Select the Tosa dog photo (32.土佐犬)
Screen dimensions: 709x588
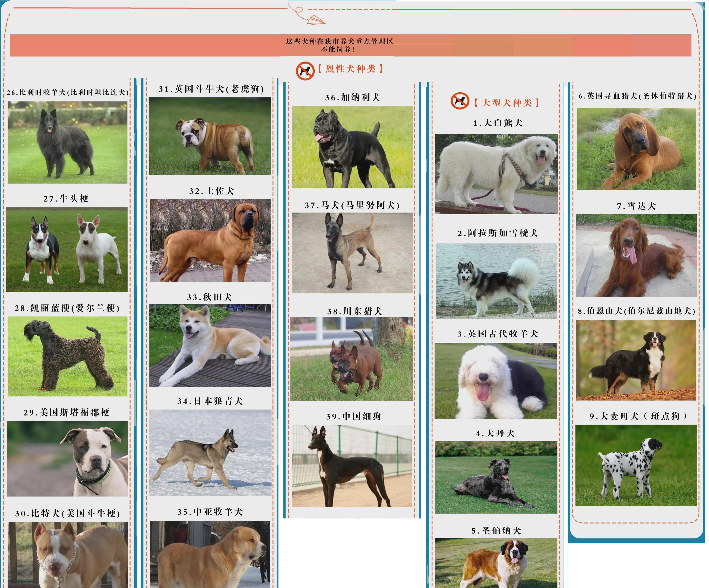coord(210,241)
